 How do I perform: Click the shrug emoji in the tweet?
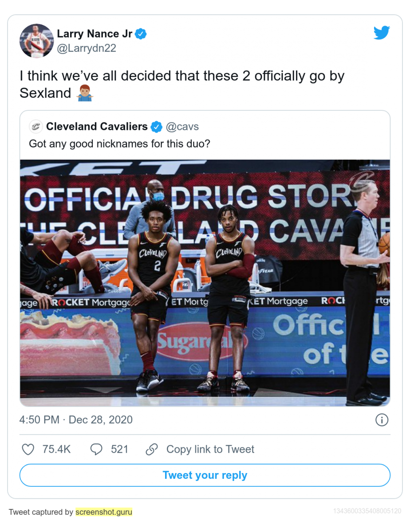click(x=84, y=94)
